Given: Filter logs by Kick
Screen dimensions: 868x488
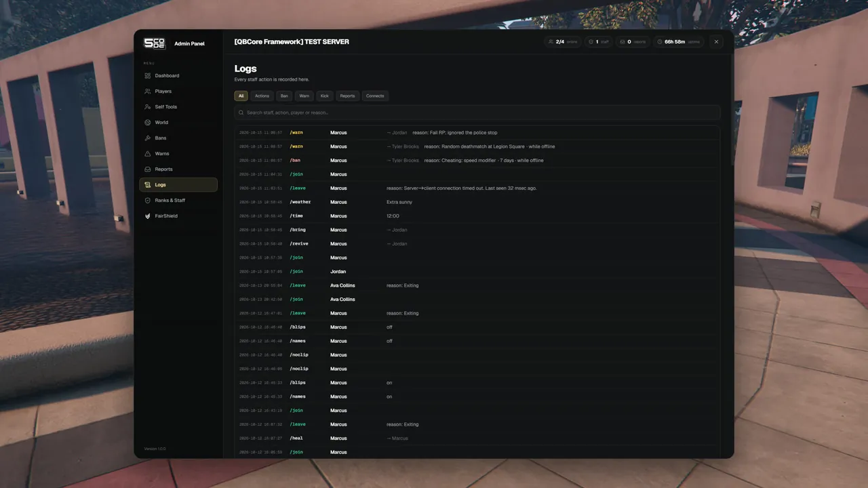Looking at the screenshot, I should point(325,96).
